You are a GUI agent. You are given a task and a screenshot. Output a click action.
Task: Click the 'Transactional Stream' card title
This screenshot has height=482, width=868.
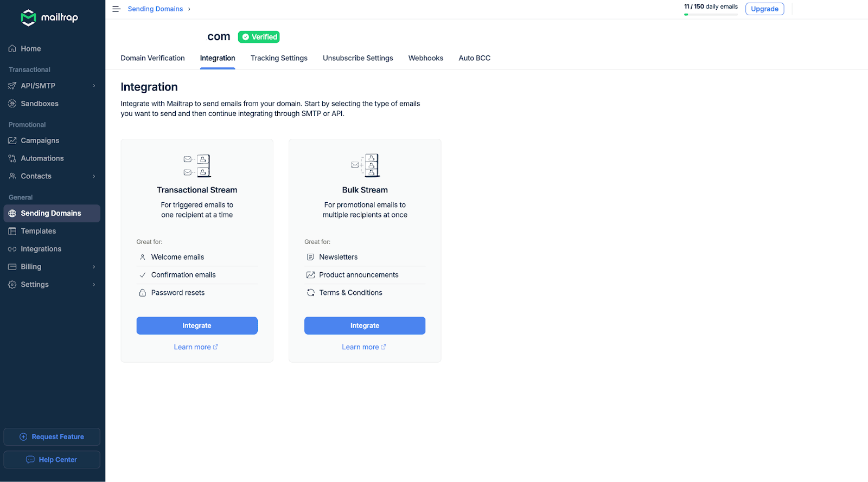[197, 190]
